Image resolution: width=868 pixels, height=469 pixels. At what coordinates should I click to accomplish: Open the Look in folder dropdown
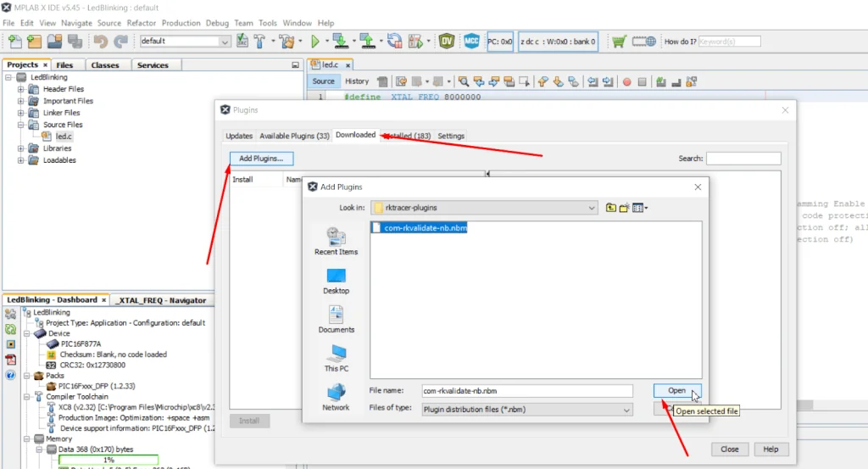pyautogui.click(x=591, y=208)
